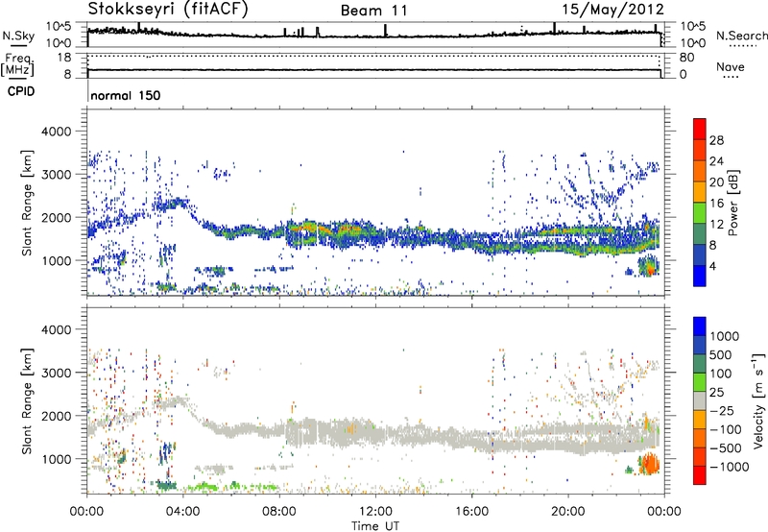Click the "N.Sky" legend label
Image resolution: width=768 pixels, height=532 pixels.
[18, 36]
